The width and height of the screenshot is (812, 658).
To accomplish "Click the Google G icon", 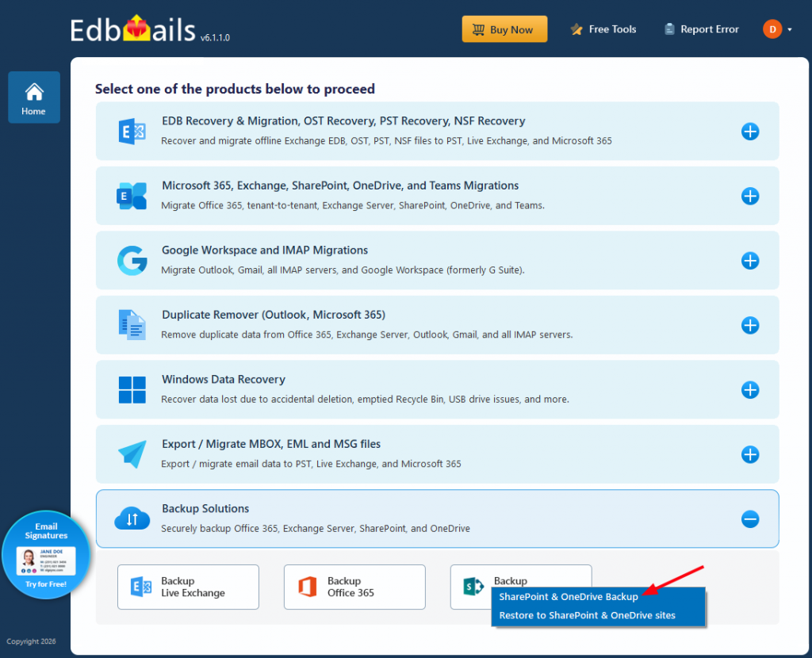I will 132,260.
